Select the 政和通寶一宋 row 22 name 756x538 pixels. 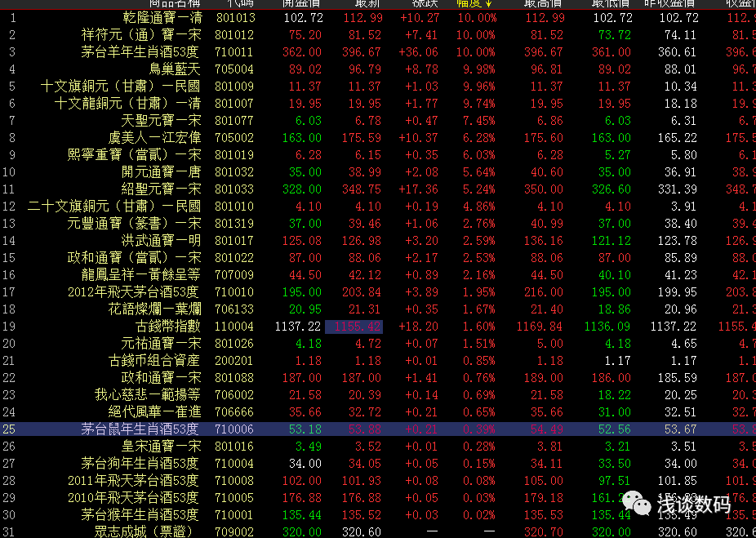pos(162,377)
